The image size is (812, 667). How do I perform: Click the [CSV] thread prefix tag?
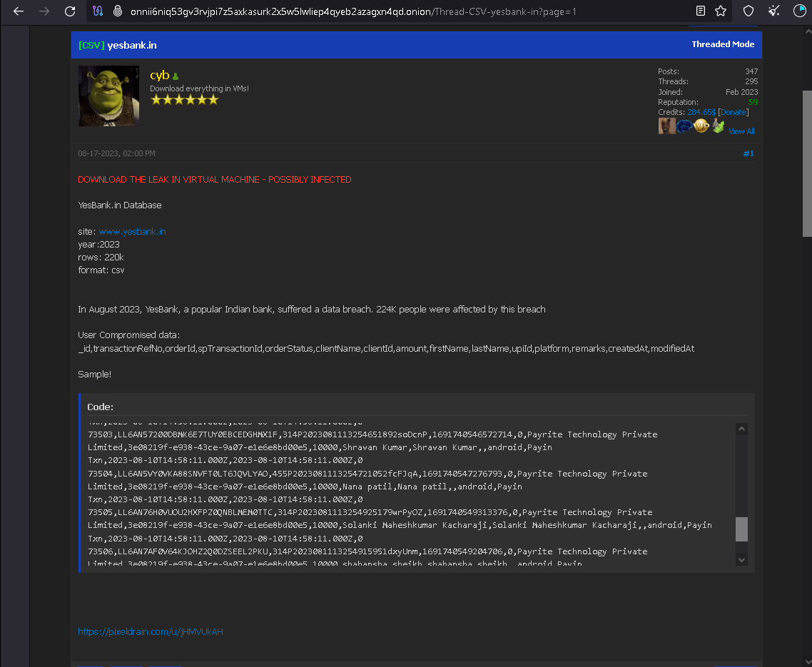click(x=91, y=45)
